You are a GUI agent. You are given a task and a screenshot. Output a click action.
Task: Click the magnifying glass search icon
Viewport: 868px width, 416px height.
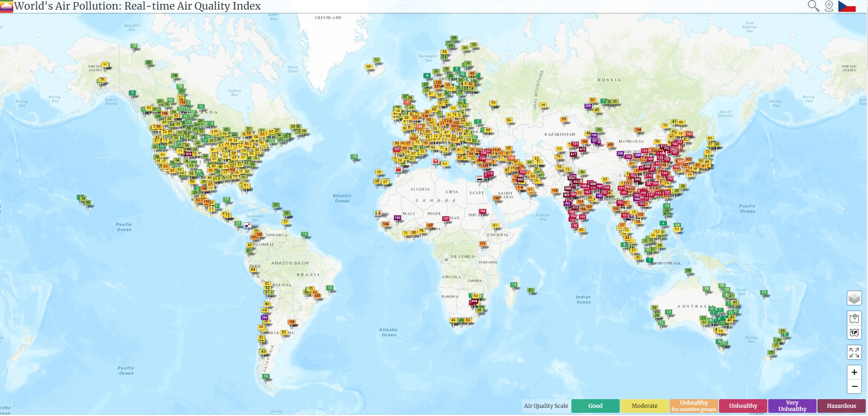coord(813,6)
